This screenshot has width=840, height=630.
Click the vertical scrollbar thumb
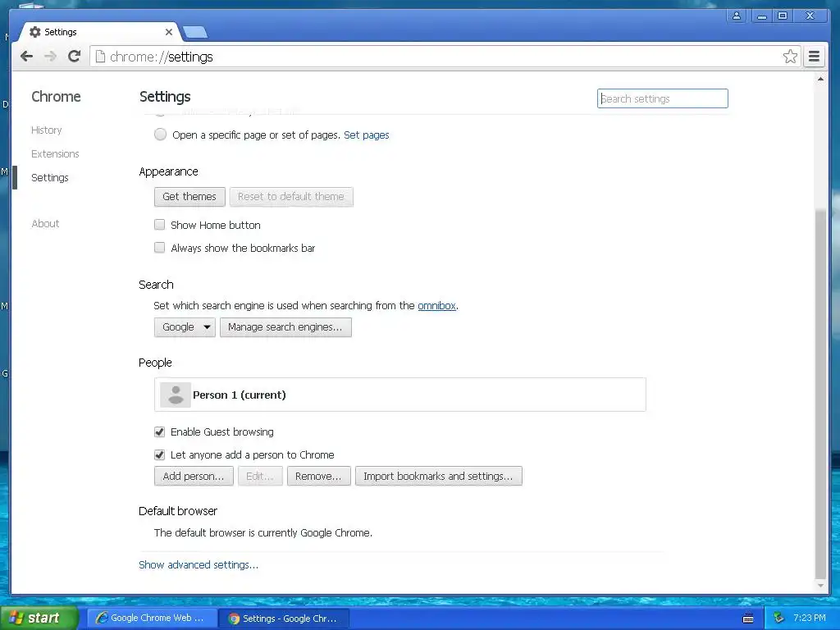(820, 394)
